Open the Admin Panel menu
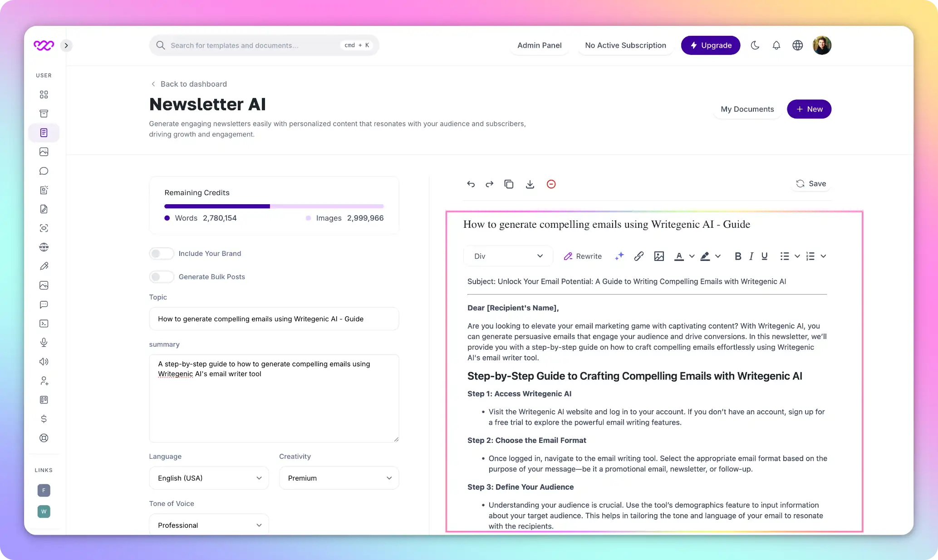938x560 pixels. coord(539,44)
